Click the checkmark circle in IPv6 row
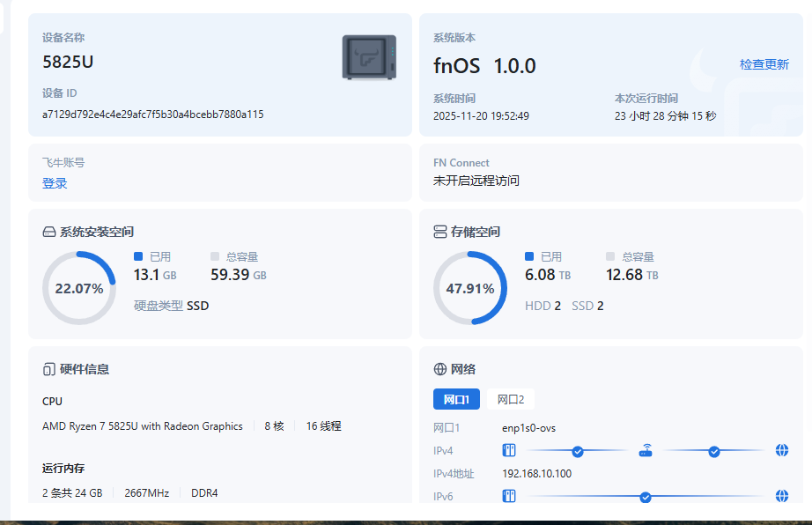The width and height of the screenshot is (812, 525). click(646, 497)
